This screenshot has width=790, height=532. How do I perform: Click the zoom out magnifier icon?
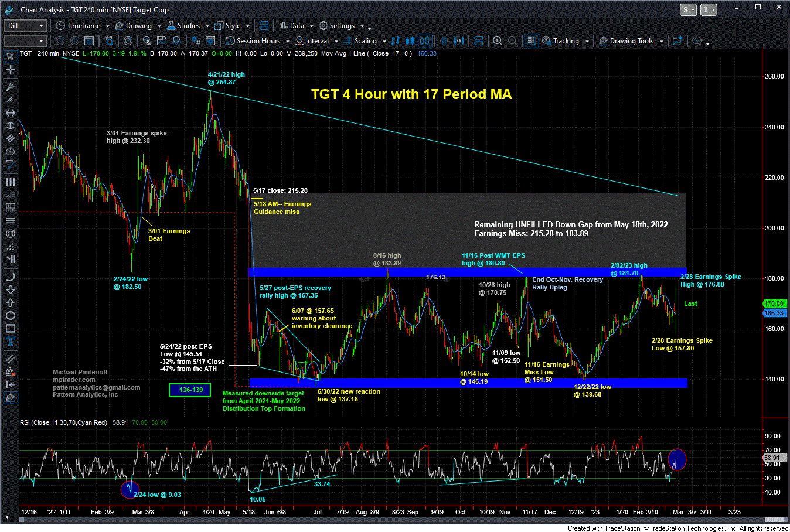512,41
